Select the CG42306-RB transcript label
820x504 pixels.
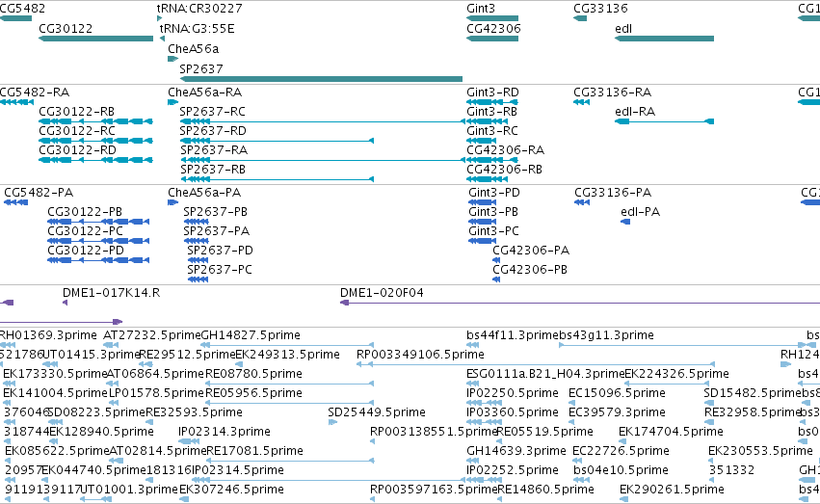[505, 170]
